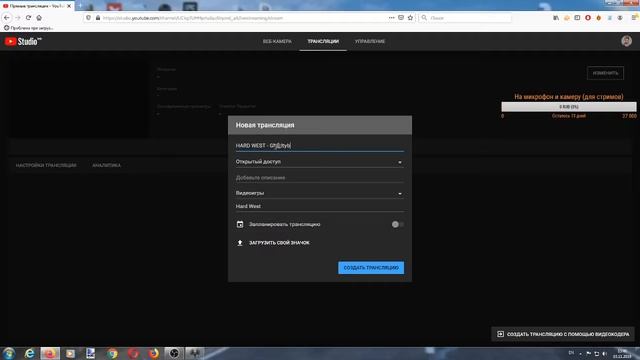Expand the Видеоигры category dropdown

click(x=320, y=193)
